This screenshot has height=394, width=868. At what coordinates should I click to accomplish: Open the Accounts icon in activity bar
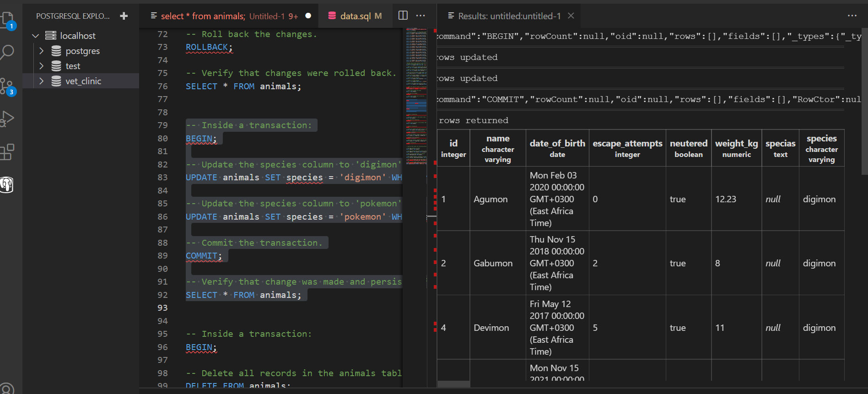[x=6, y=388]
